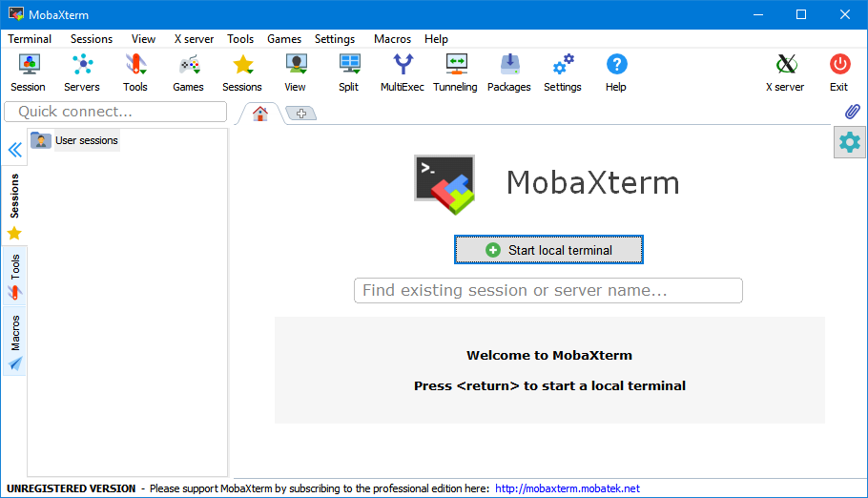The height and width of the screenshot is (498, 868).
Task: Open the X server menu
Action: (194, 39)
